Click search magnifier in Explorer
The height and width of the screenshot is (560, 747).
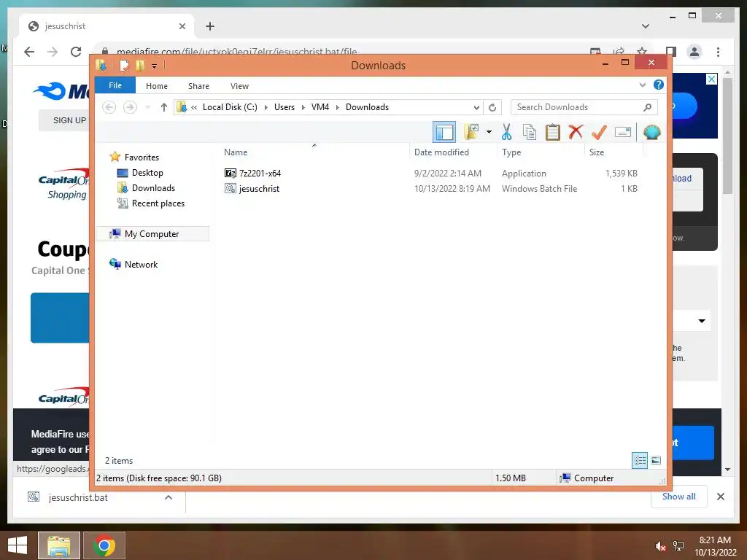(x=648, y=107)
